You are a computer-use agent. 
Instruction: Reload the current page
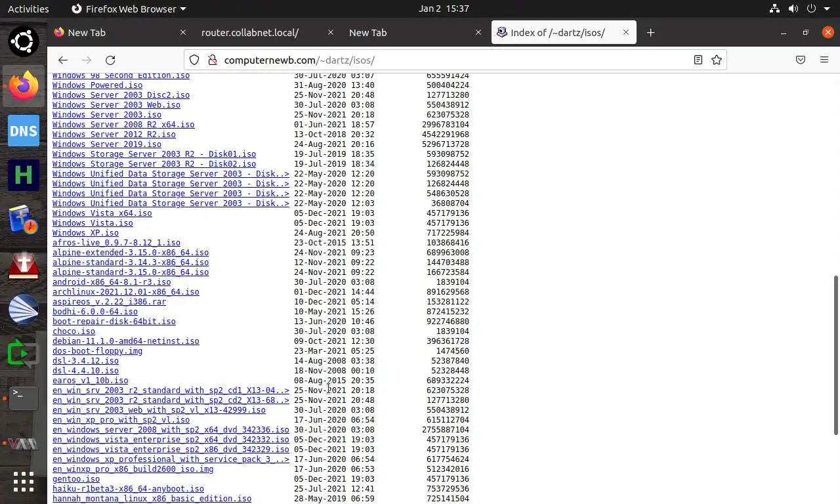coord(110,60)
